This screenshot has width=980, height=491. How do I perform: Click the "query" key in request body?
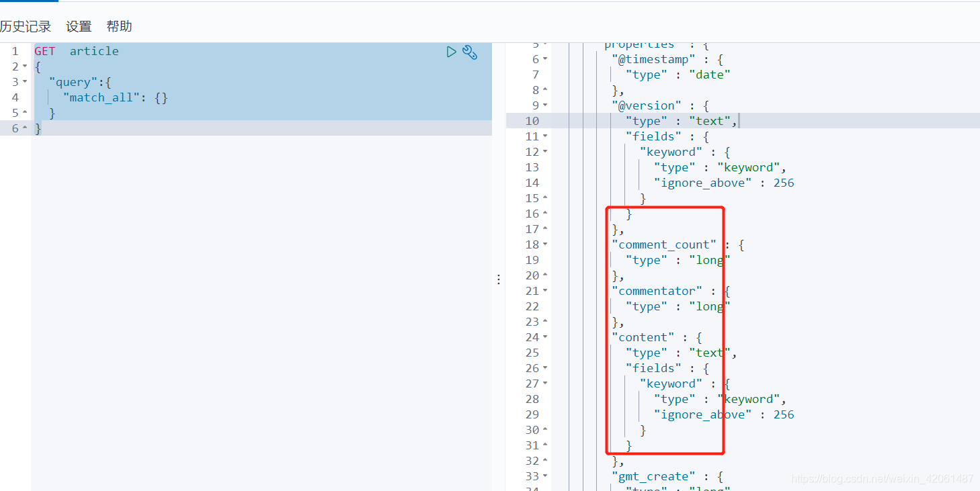click(x=73, y=82)
